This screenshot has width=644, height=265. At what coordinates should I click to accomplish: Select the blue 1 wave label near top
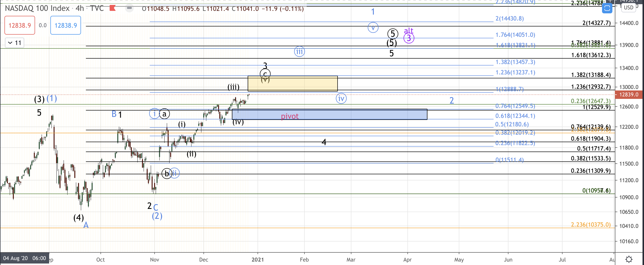[373, 12]
